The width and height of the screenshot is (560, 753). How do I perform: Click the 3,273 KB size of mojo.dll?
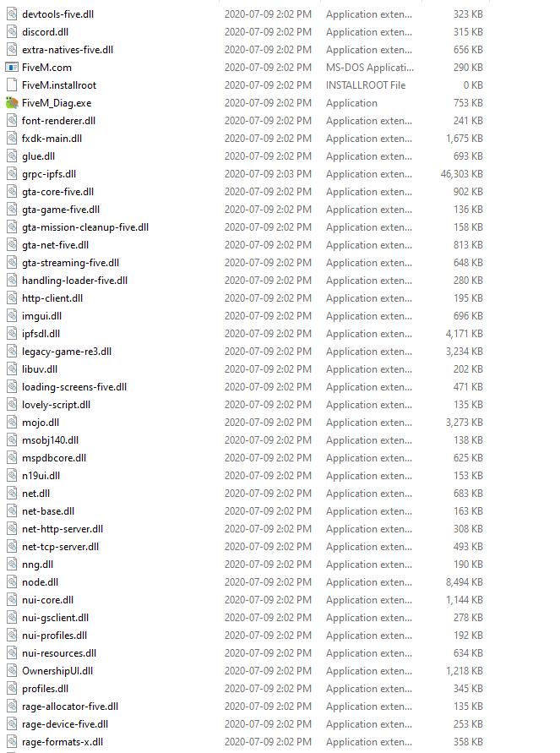click(464, 423)
